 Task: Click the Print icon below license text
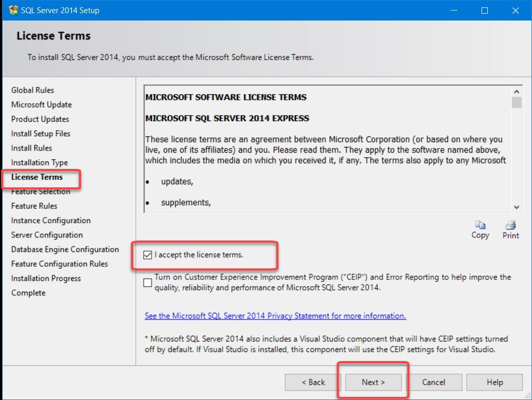click(510, 225)
